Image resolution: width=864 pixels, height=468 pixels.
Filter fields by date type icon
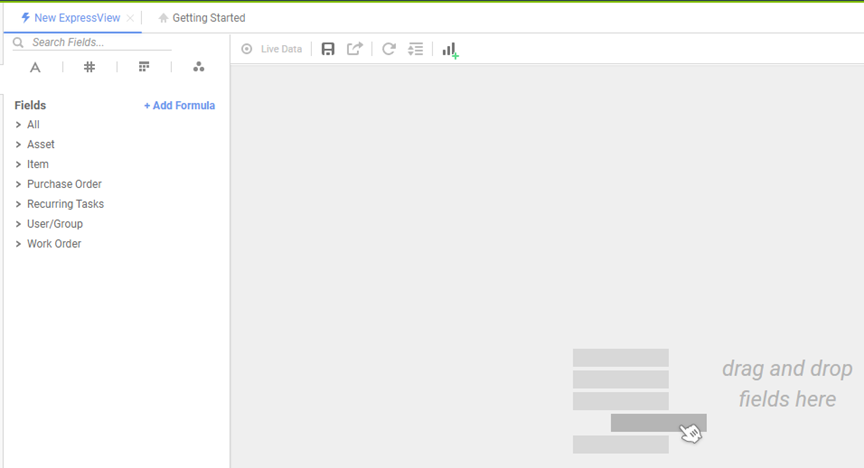[x=144, y=67]
